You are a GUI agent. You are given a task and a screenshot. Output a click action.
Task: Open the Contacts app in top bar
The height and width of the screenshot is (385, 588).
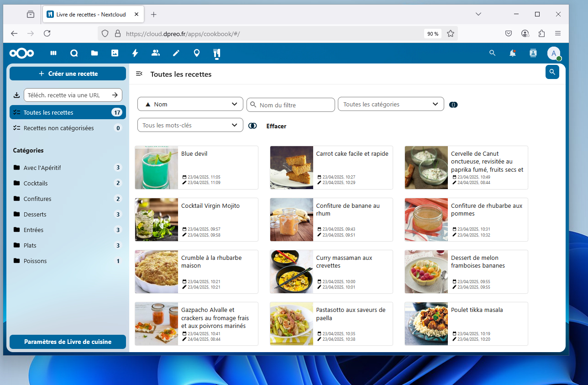[x=156, y=53]
